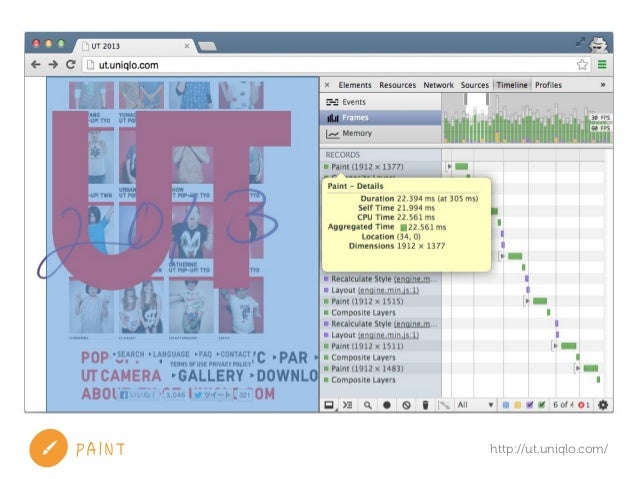Viewport: 638px width, 479px height.
Task: Switch to the Network tab
Action: 438,85
